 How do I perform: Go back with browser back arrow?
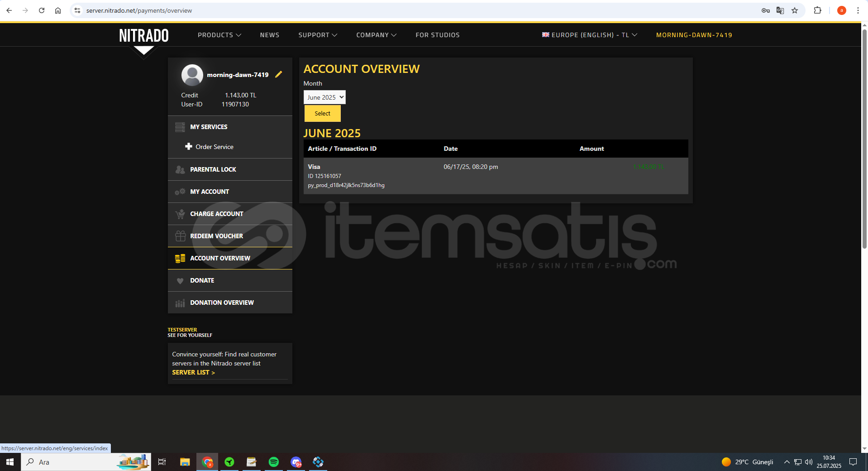pyautogui.click(x=9, y=10)
